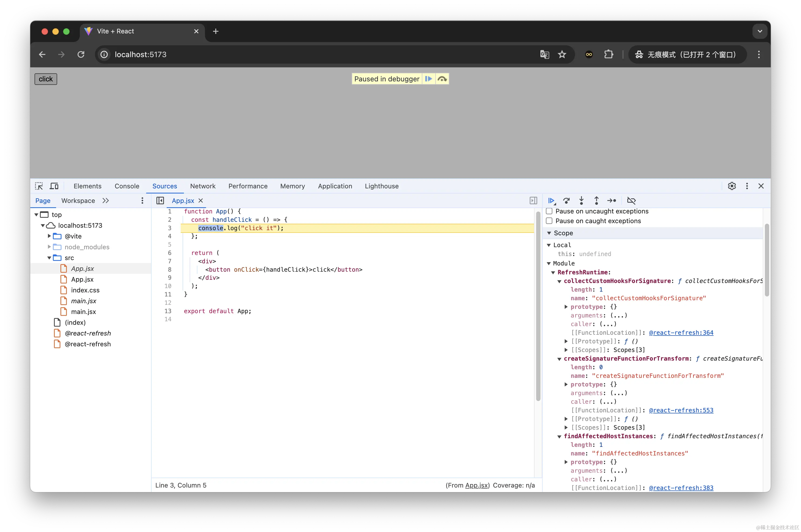Step out of current function
Image resolution: width=801 pixels, height=532 pixels.
coord(596,201)
